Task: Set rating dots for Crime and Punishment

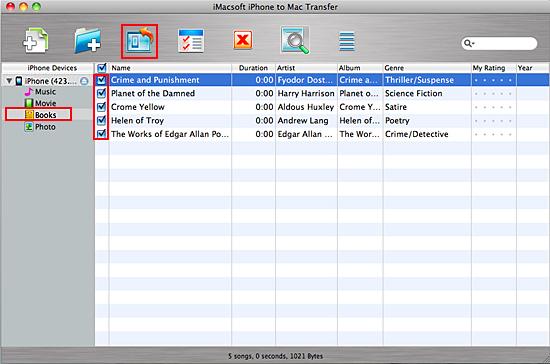Action: 493,80
